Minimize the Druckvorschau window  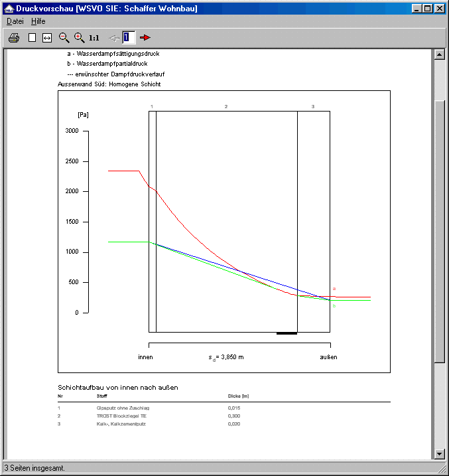tap(416, 8)
